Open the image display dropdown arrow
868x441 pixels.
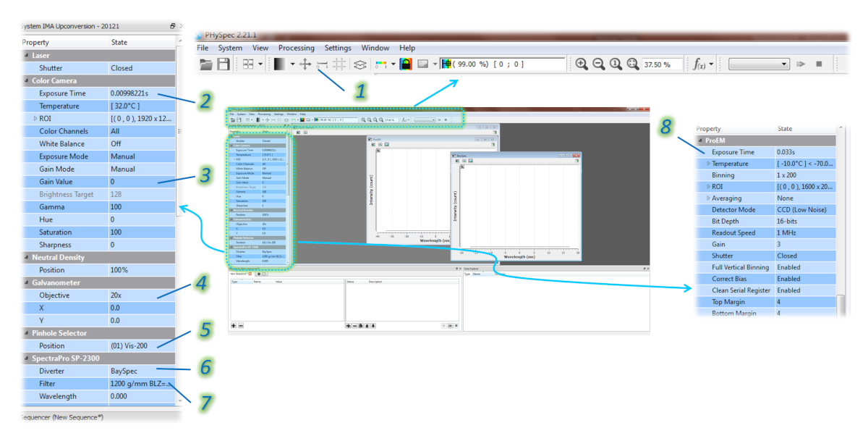pyautogui.click(x=436, y=64)
